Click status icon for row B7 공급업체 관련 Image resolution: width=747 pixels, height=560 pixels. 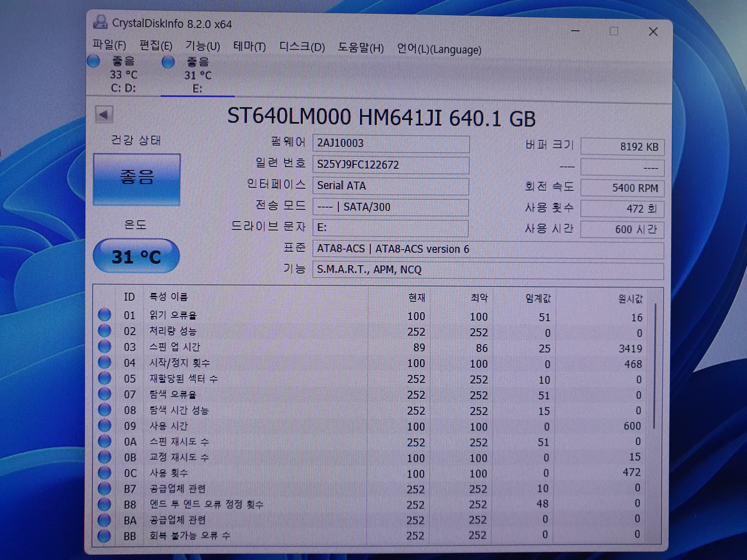[104, 489]
